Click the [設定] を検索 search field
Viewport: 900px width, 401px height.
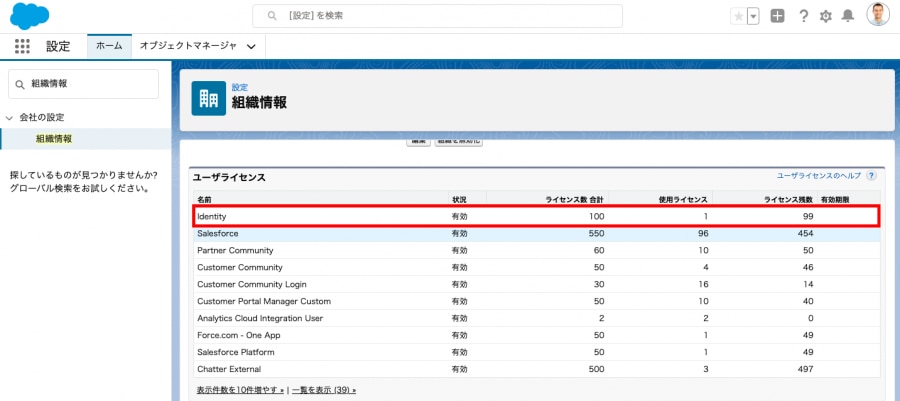click(x=437, y=16)
